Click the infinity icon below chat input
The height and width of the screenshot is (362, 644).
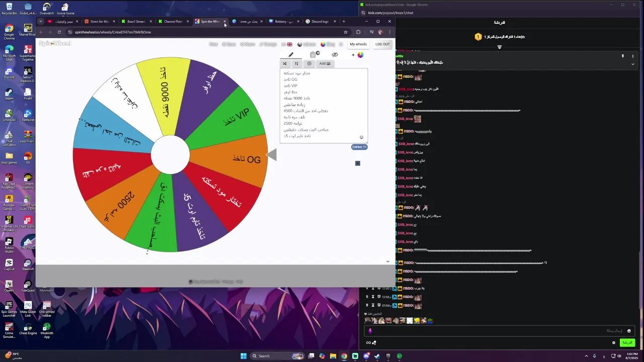coord(368,343)
